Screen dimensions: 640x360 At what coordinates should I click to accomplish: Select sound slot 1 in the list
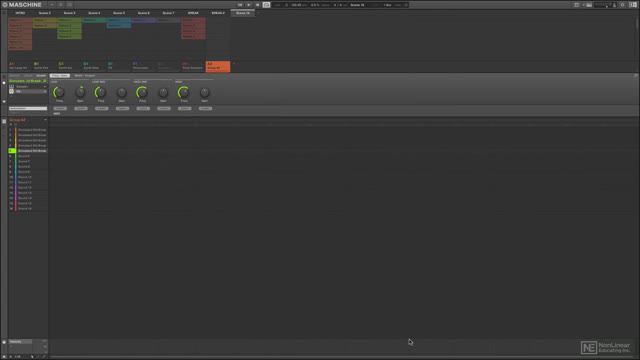28,130
